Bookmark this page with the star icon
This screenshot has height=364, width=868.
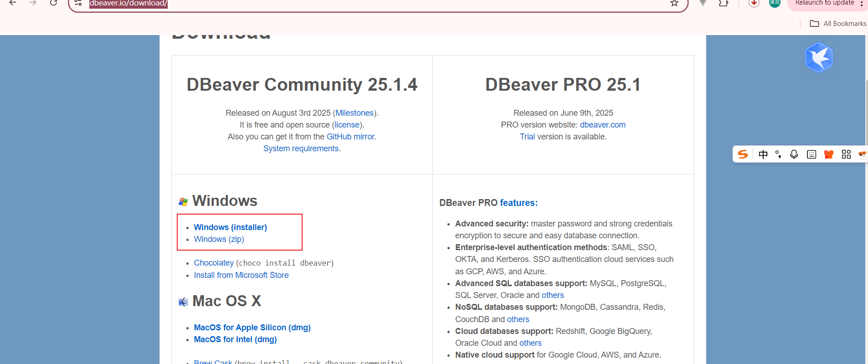(x=674, y=3)
